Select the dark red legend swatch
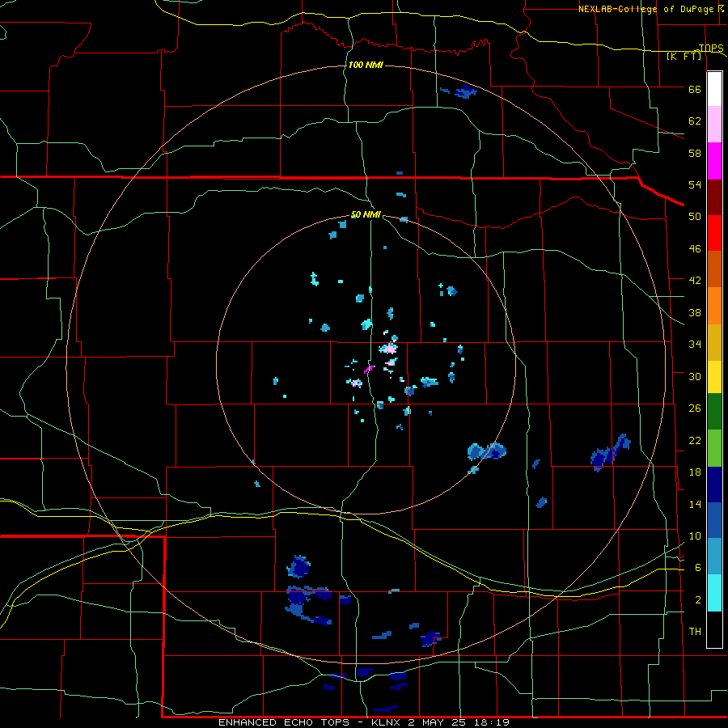This screenshot has width=728, height=728. click(714, 197)
